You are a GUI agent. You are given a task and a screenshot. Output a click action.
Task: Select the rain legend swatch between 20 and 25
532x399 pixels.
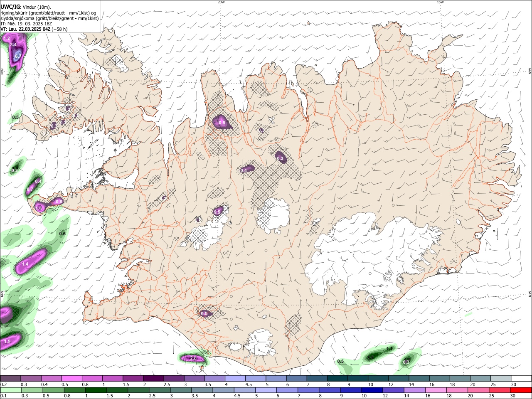pyautogui.click(x=478, y=390)
